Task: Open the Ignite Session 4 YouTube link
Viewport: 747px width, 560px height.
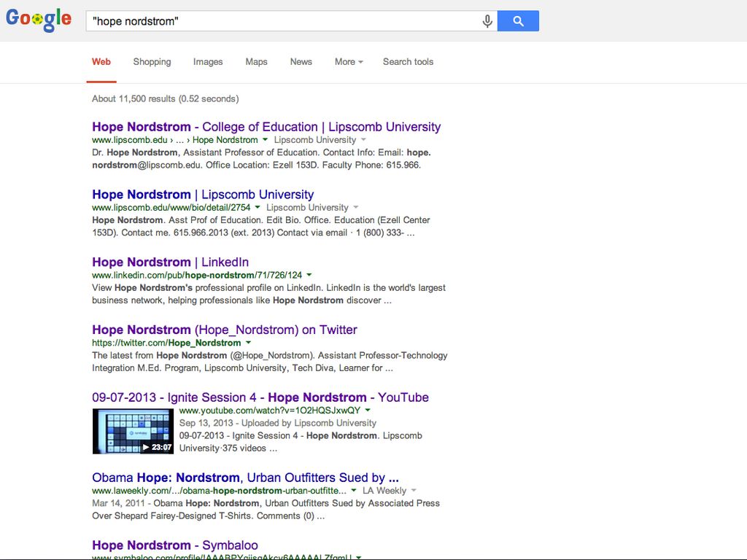Action: (260, 398)
